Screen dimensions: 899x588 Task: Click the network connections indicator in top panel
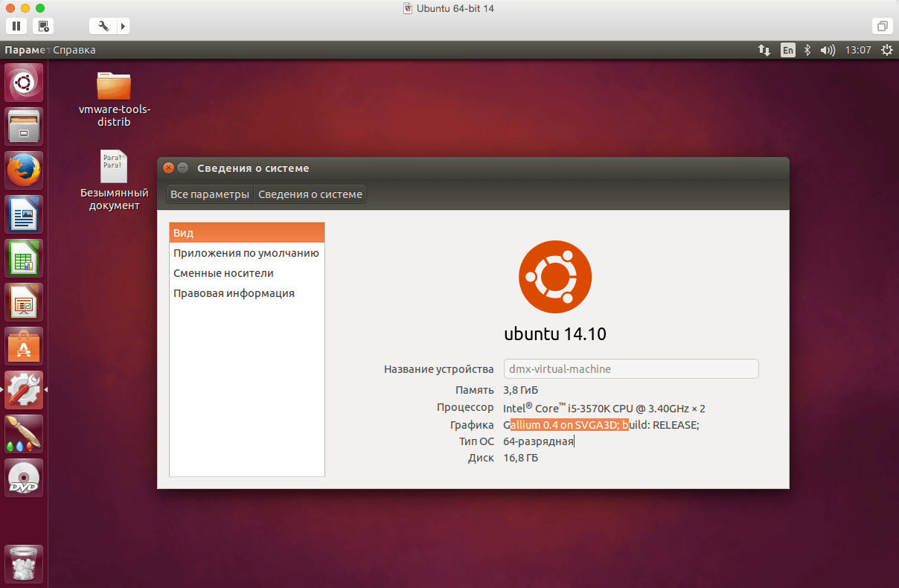(x=764, y=50)
